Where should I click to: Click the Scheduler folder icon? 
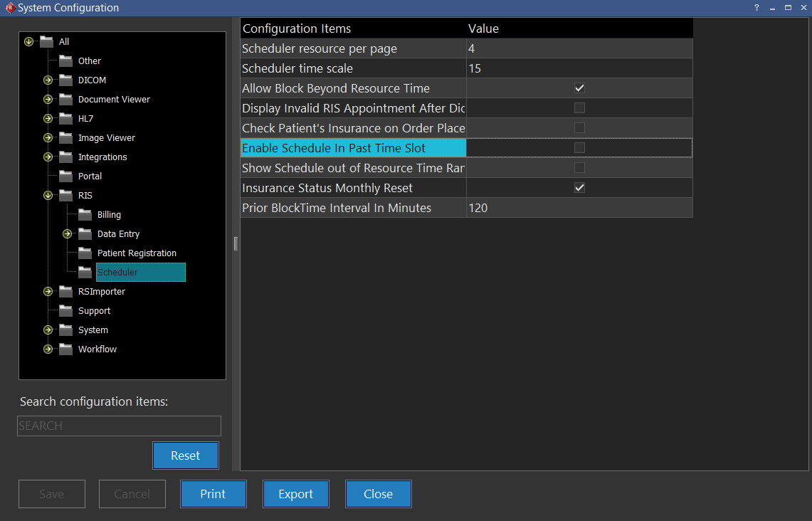(85, 272)
